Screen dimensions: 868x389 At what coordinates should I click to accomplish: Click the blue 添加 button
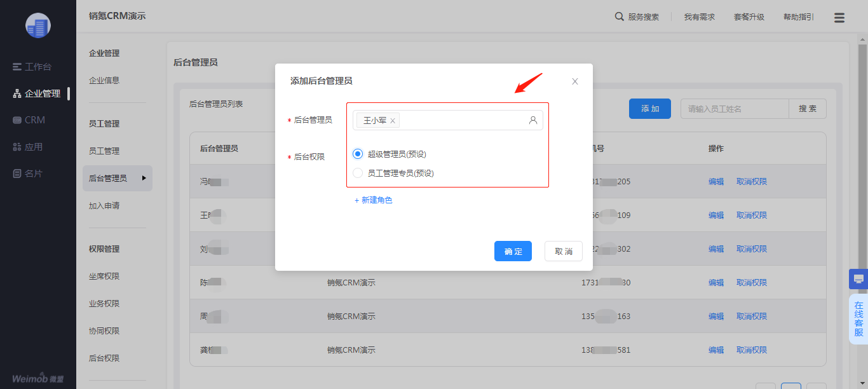(650, 109)
